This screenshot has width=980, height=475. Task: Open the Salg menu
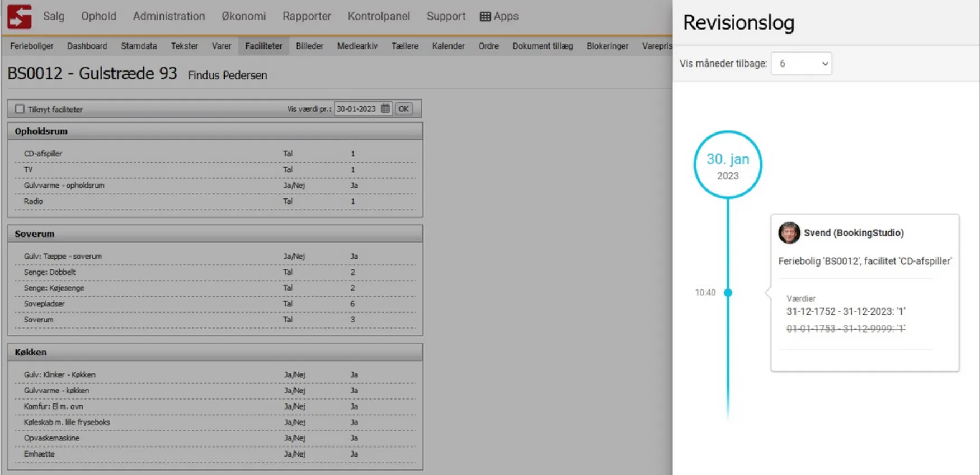tap(54, 16)
